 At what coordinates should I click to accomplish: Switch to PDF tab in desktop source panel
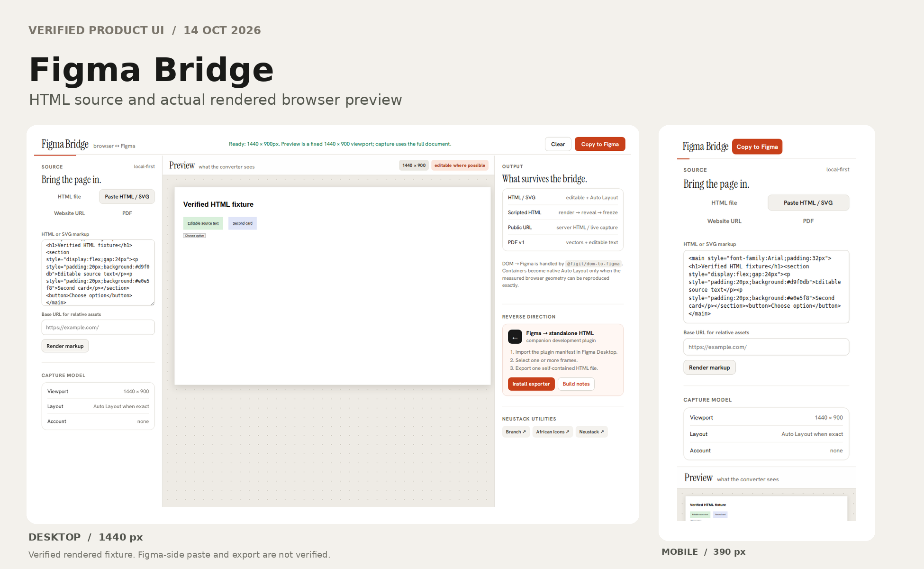[x=127, y=213]
